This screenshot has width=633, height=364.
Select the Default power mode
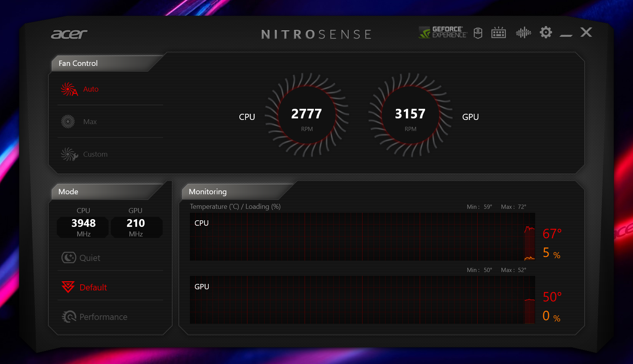click(93, 287)
